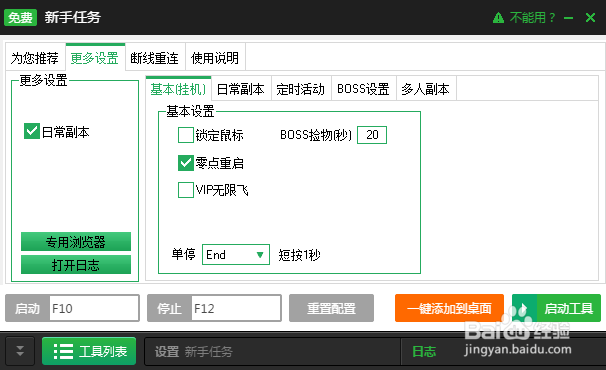
Task: Close the 新手任务 window
Action: pyautogui.click(x=590, y=17)
